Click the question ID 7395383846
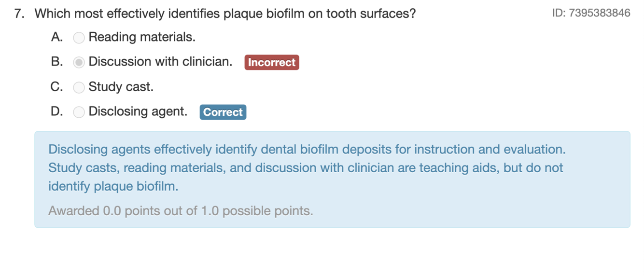644x276 pixels. click(x=591, y=13)
